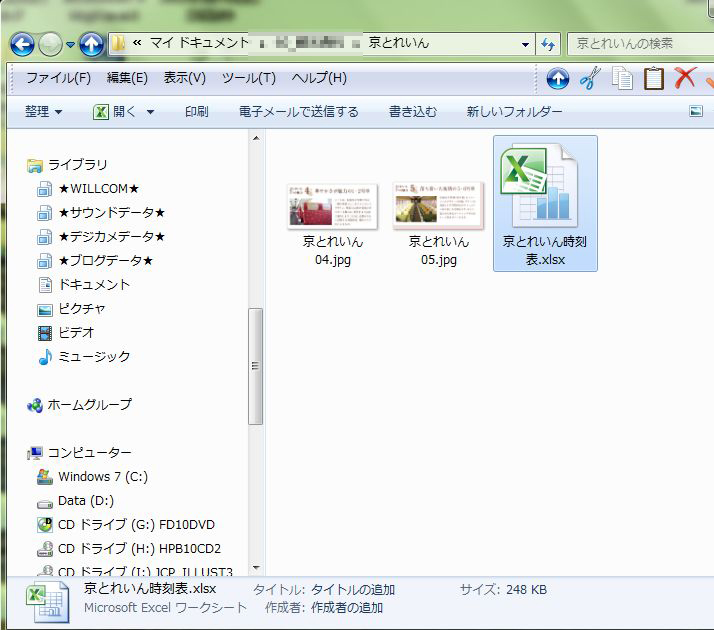Click the Copy documents icon
This screenshot has height=630, width=714.
point(622,78)
